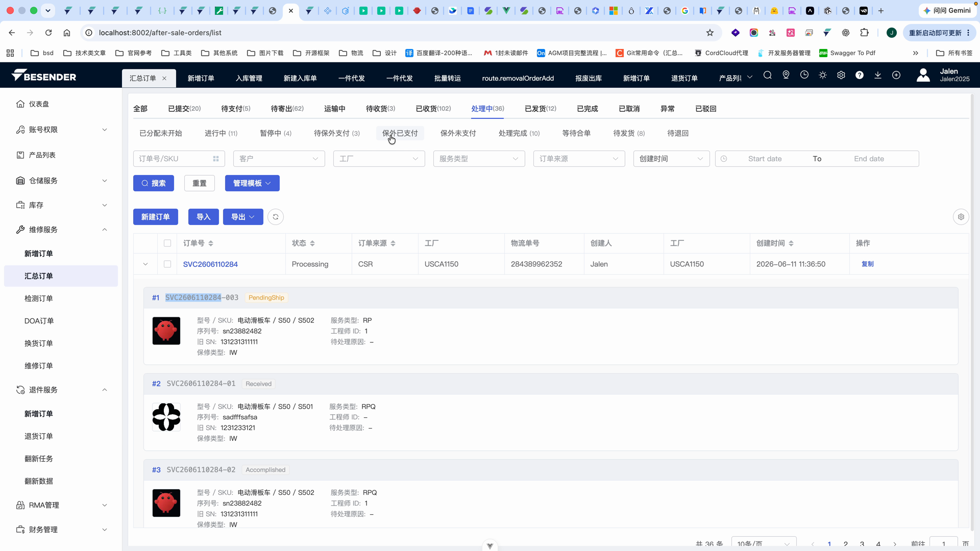The height and width of the screenshot is (551, 980).
Task: Expand the 管理模板 dropdown button
Action: click(252, 183)
